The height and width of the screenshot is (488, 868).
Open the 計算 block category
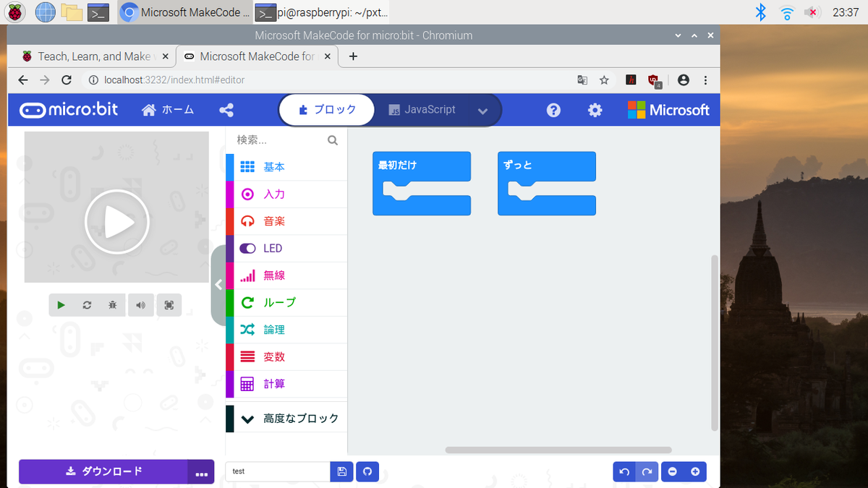[x=286, y=384]
